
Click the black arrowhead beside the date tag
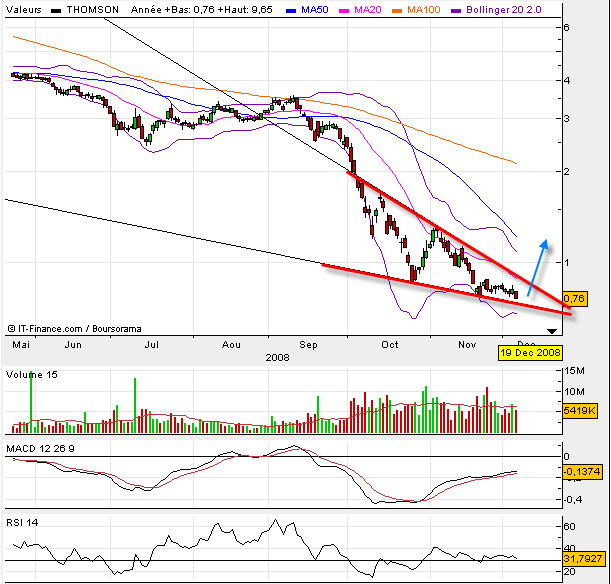[x=552, y=329]
